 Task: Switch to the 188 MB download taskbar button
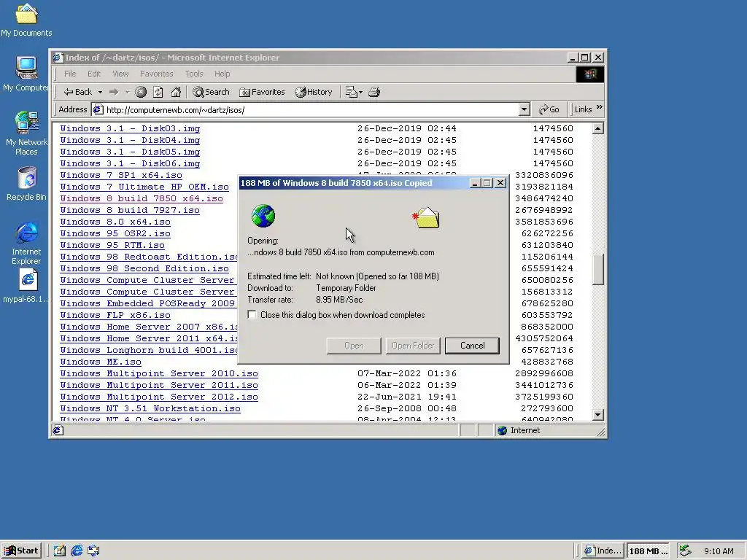[x=648, y=551]
